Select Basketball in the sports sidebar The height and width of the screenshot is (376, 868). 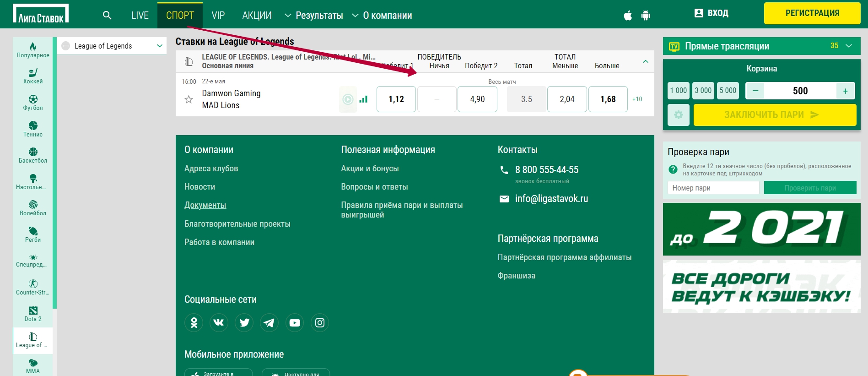tap(33, 156)
